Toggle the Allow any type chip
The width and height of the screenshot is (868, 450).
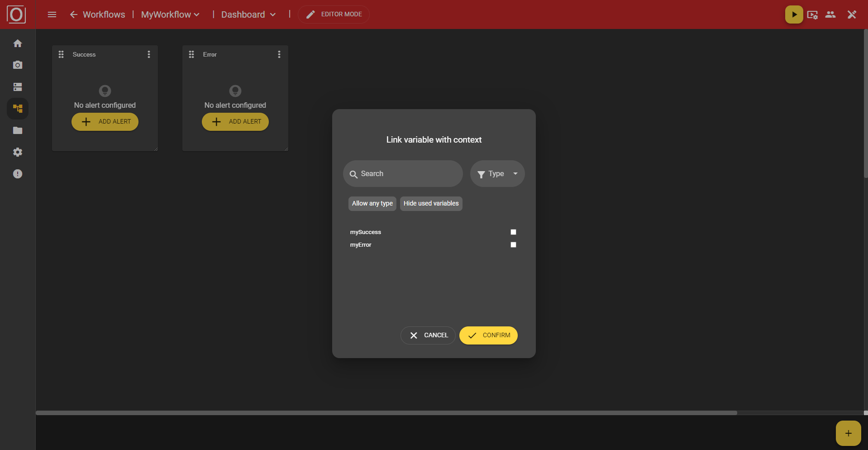tap(372, 204)
